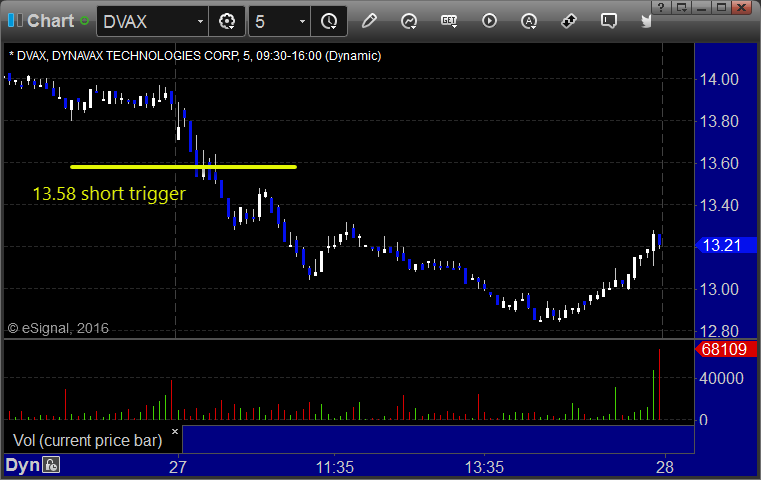
Task: Toggle the green link indicator circle
Action: [x=84, y=21]
